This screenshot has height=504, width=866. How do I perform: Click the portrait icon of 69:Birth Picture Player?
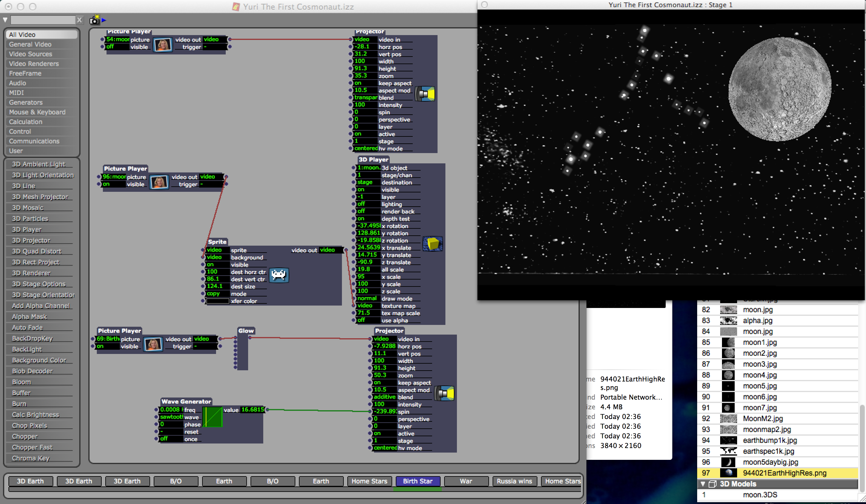click(x=153, y=344)
